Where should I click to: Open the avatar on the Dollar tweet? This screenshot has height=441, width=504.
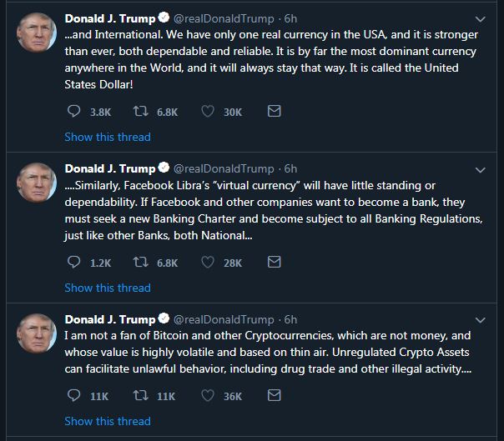pos(37,35)
